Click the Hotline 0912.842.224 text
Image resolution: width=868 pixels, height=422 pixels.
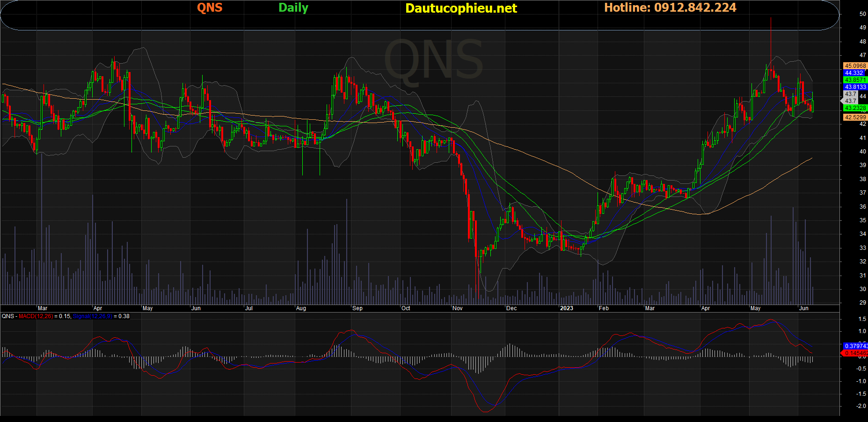click(670, 7)
